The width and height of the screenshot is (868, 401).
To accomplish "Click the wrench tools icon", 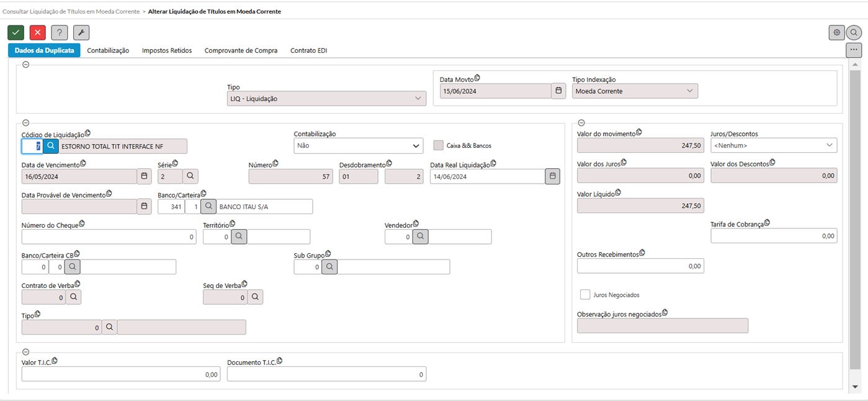I will pyautogui.click(x=81, y=33).
